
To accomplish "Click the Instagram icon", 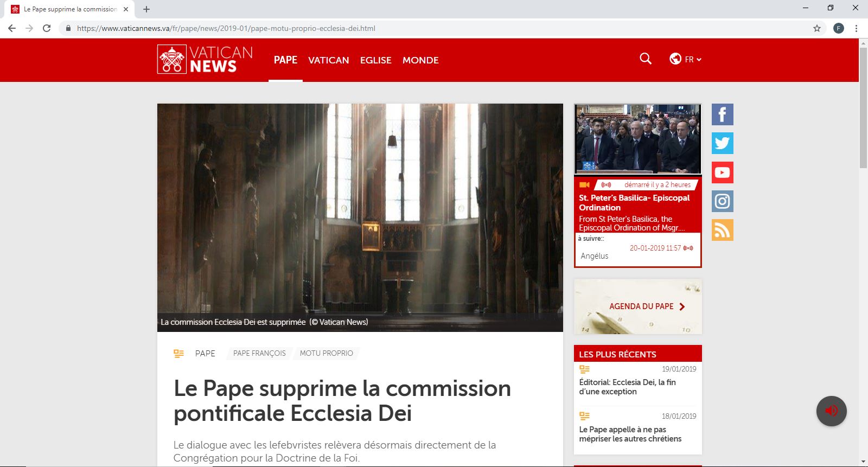I will tap(722, 201).
